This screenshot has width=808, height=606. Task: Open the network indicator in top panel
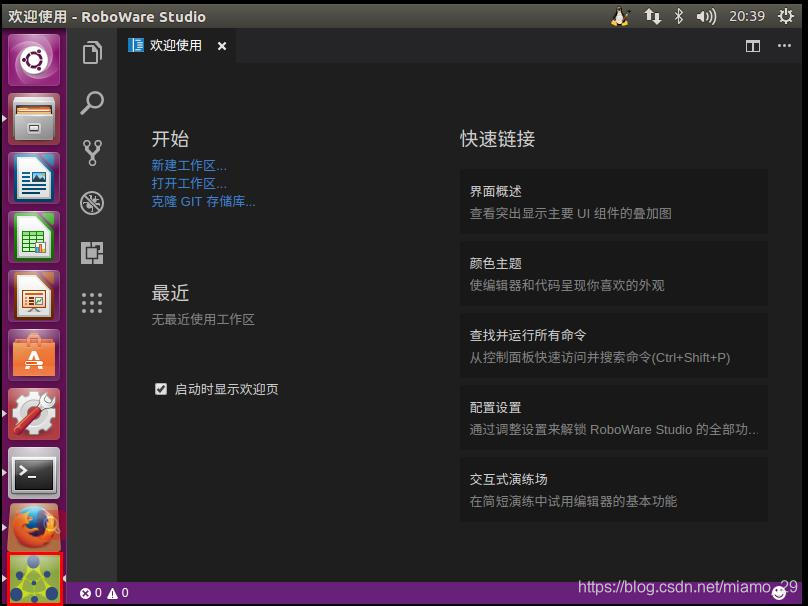653,16
